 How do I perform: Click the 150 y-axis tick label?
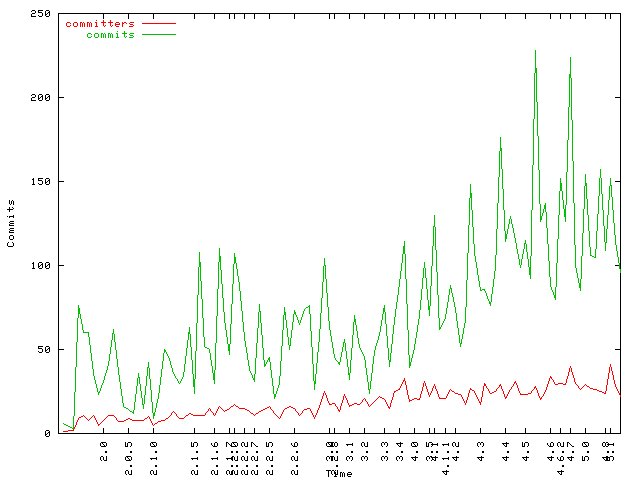[41, 182]
